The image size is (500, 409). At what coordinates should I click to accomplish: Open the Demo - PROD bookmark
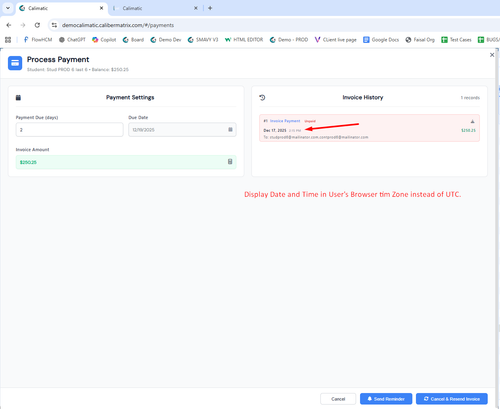click(289, 40)
